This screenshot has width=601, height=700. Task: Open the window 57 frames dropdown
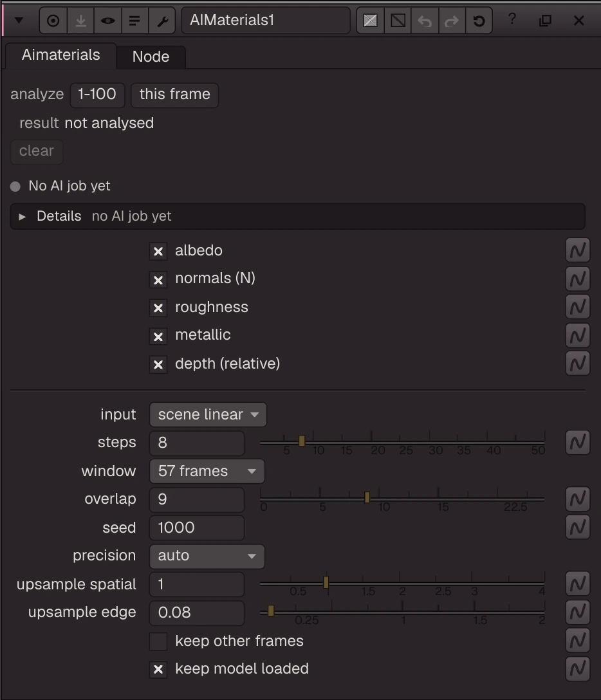point(207,471)
